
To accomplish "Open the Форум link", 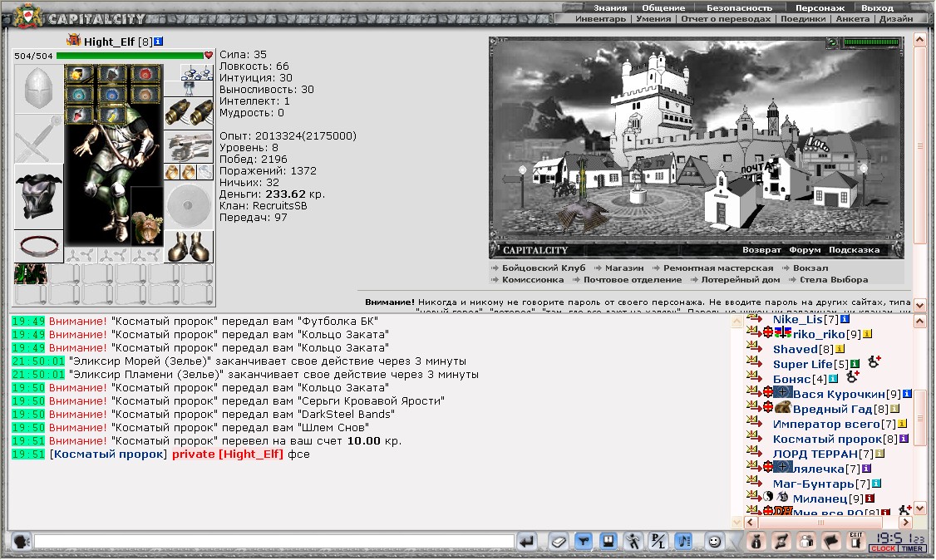I will point(805,250).
